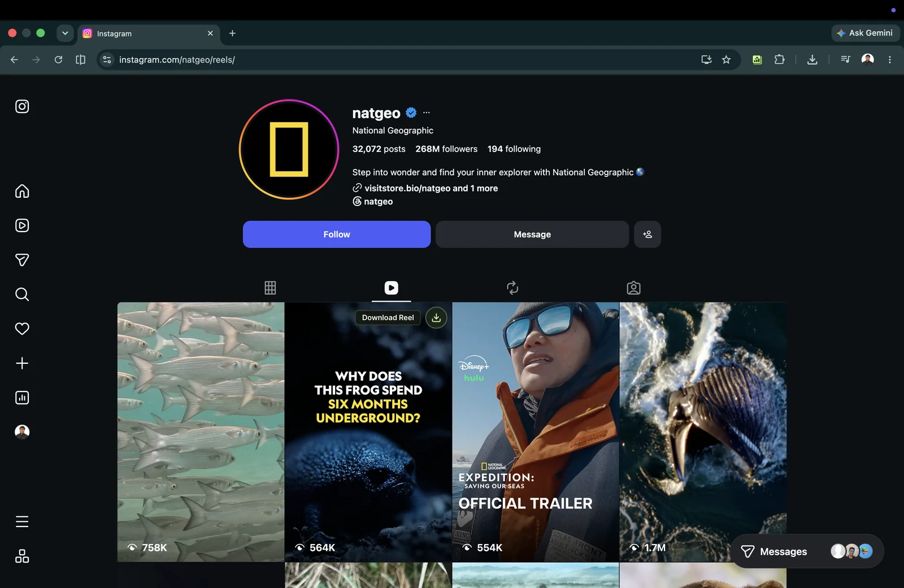Screen dimensions: 904x588
Task: Click the National Geographic profile picture
Action: [x=289, y=149]
